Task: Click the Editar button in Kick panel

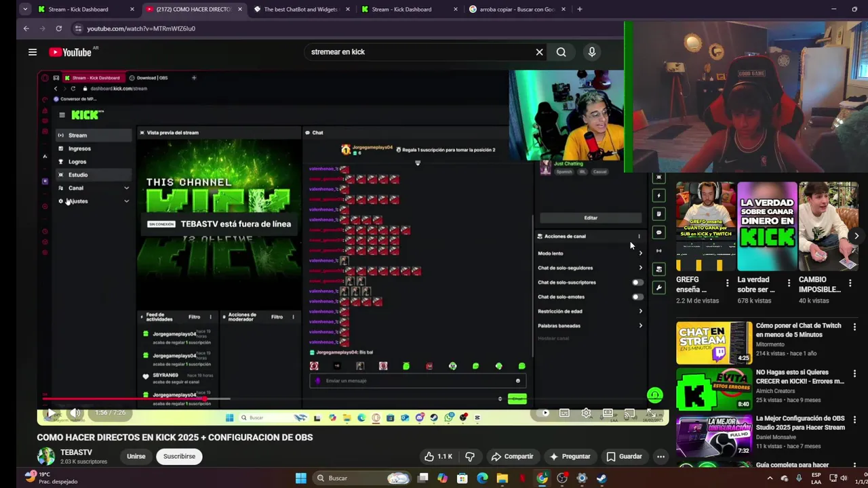Action: pyautogui.click(x=591, y=218)
